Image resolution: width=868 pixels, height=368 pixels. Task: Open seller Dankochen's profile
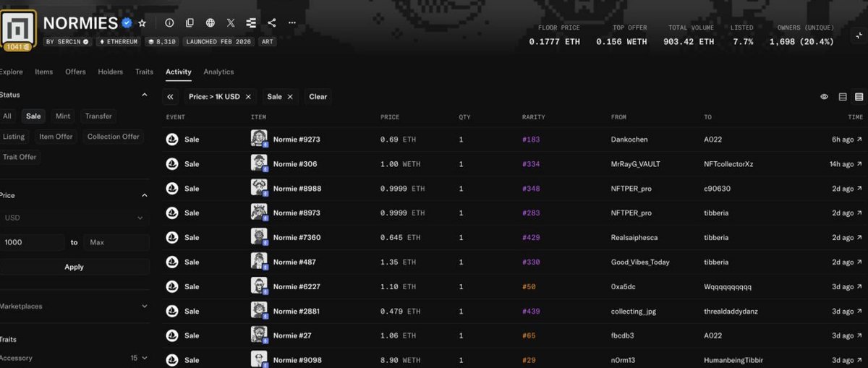[x=629, y=140]
